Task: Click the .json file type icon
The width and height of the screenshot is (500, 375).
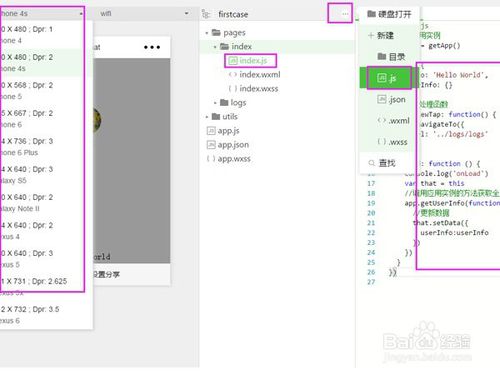Action: (382, 99)
